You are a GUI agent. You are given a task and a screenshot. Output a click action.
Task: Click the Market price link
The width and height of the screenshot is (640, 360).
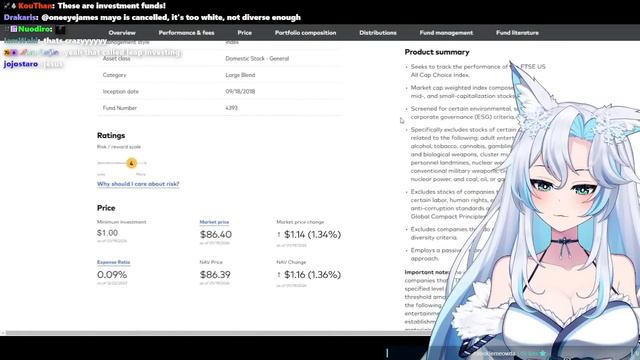(x=214, y=222)
